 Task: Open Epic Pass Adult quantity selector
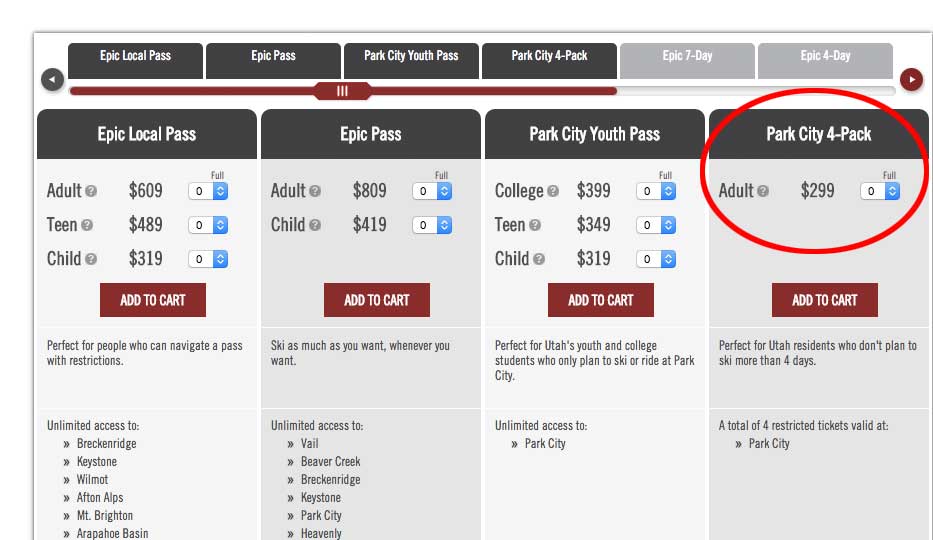point(432,191)
